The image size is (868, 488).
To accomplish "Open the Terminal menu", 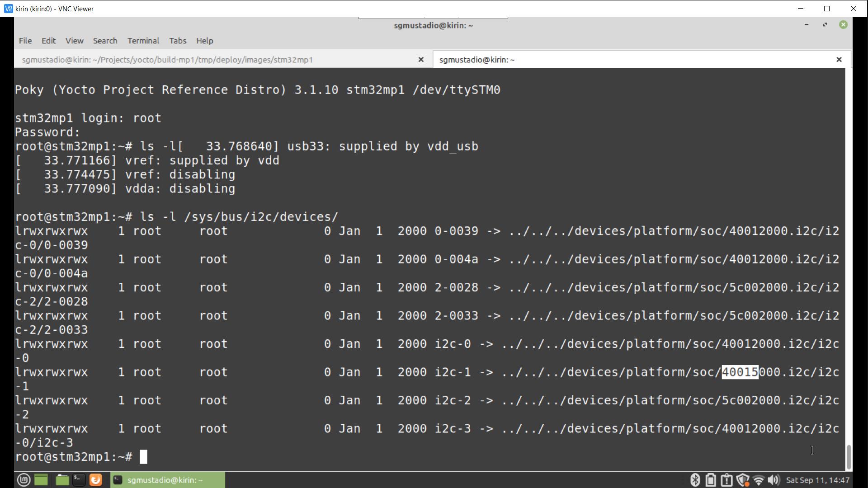I will click(143, 41).
